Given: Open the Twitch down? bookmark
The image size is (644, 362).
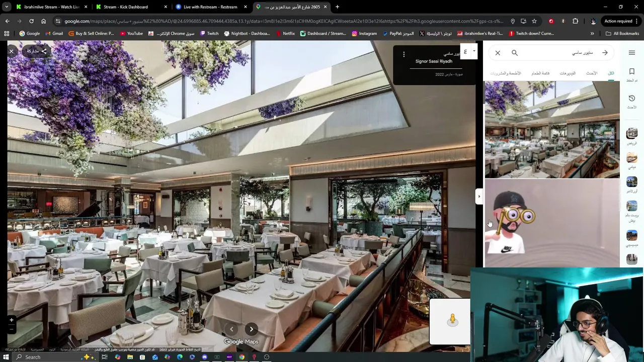Looking at the screenshot, I should coord(531,34).
